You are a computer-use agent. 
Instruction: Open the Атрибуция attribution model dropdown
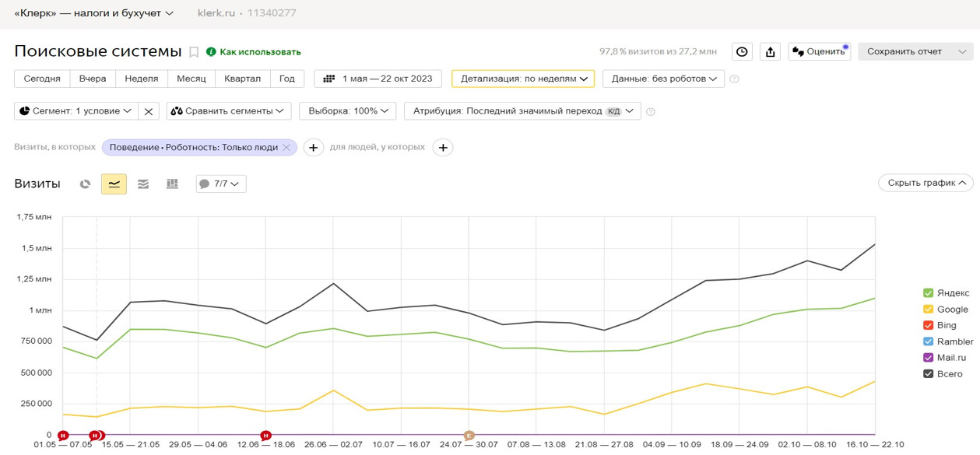click(x=522, y=111)
